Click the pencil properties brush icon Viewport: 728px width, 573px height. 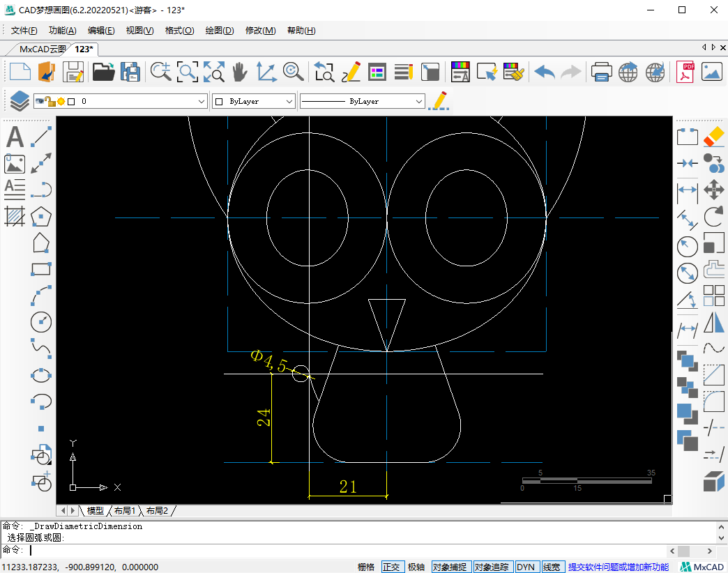(x=439, y=101)
